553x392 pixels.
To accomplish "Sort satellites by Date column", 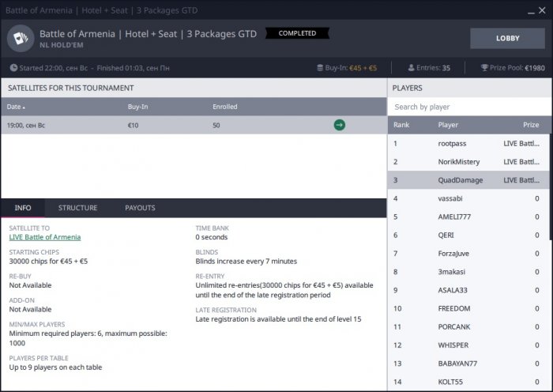I will point(16,106).
